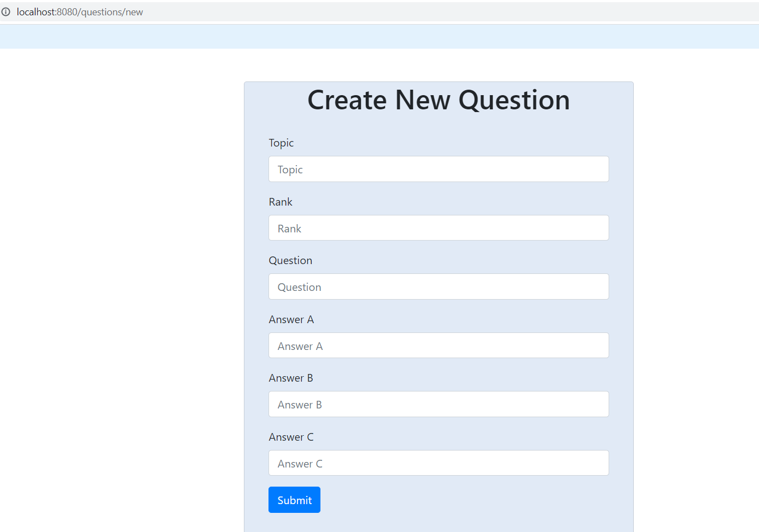The height and width of the screenshot is (532, 759).
Task: Click the Answer B input box
Action: pyautogui.click(x=437, y=404)
